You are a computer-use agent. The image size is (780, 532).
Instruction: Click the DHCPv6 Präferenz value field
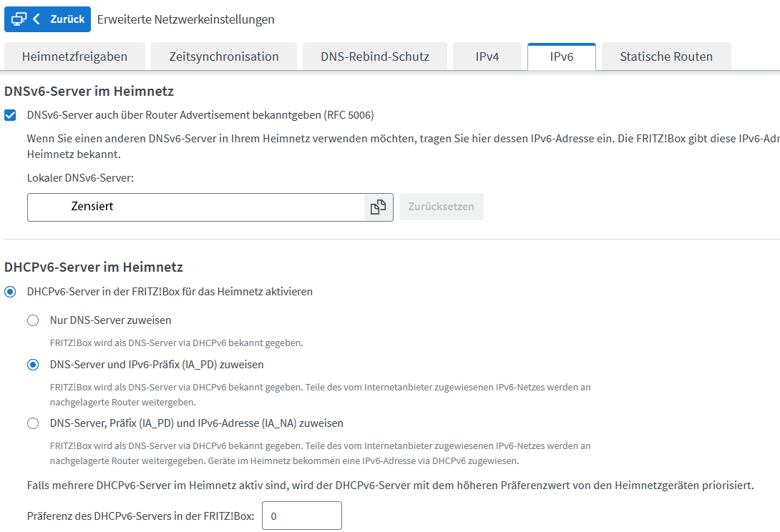(x=302, y=516)
